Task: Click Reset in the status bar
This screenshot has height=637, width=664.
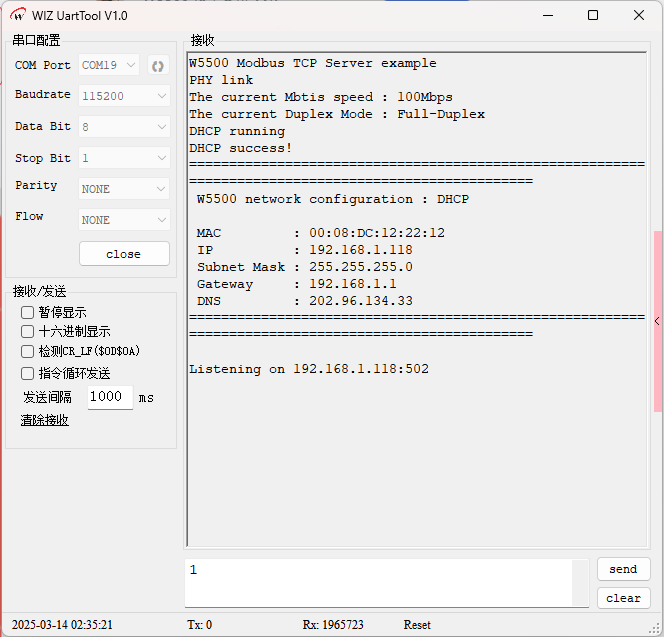Action: (417, 625)
